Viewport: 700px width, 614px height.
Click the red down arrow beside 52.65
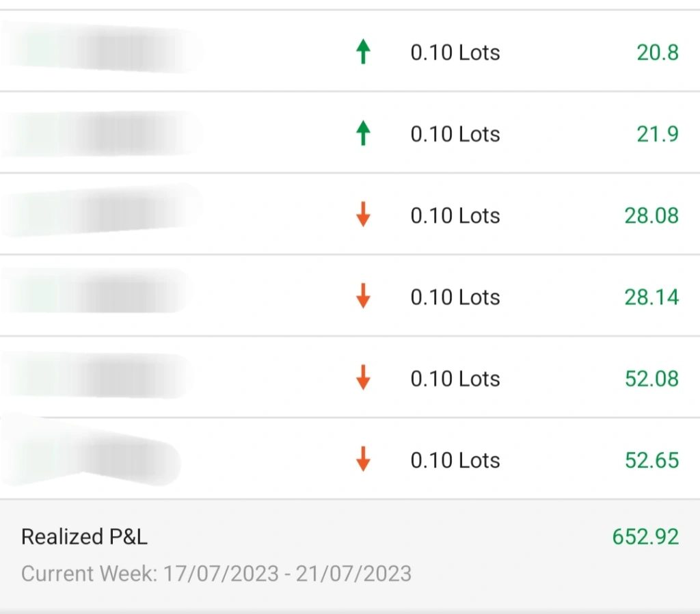point(364,459)
